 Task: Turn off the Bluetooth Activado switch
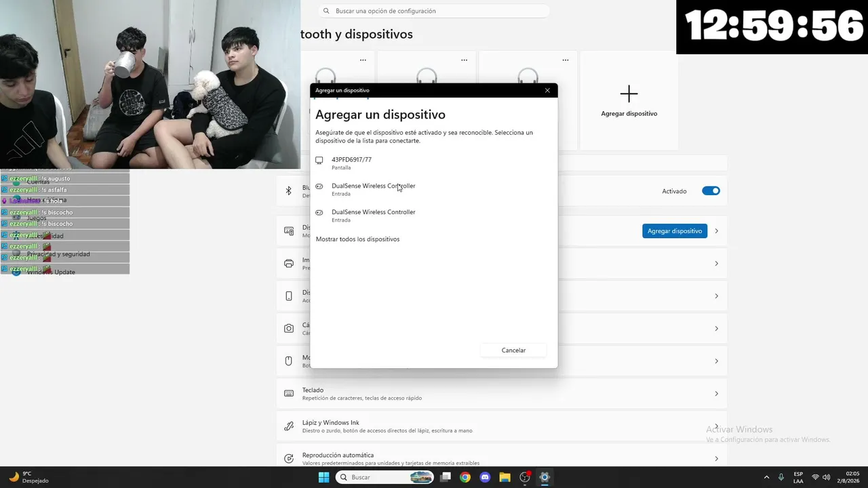[711, 191]
